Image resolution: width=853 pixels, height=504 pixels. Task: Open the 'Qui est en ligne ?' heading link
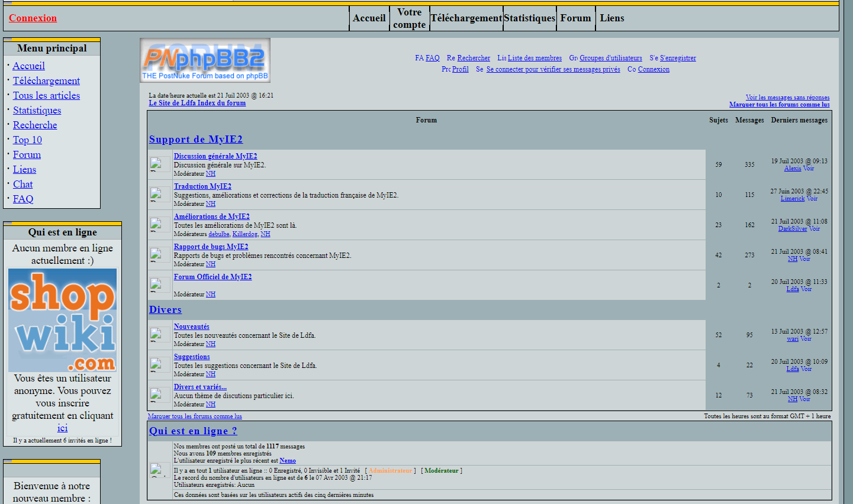click(x=193, y=431)
